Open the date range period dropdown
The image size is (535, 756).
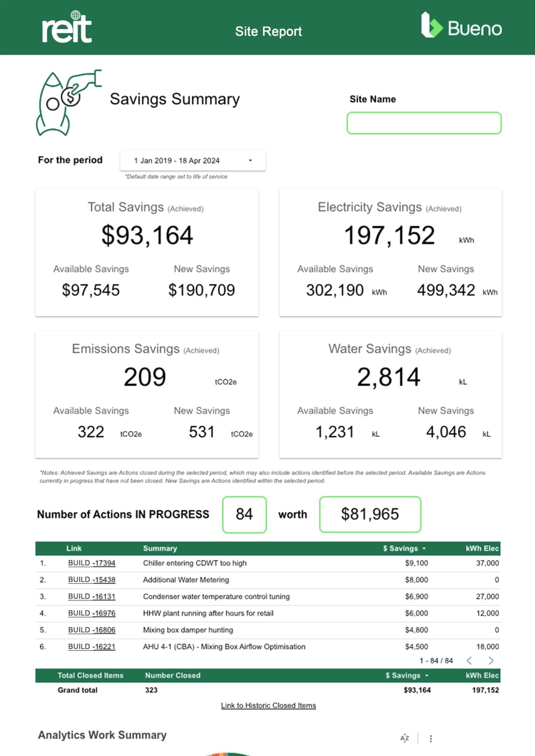[x=192, y=161]
